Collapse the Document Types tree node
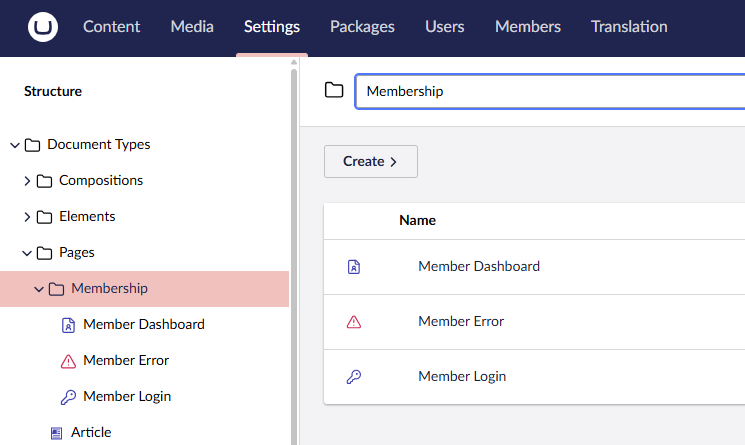Screen dimensions: 745x445 (x=15, y=145)
